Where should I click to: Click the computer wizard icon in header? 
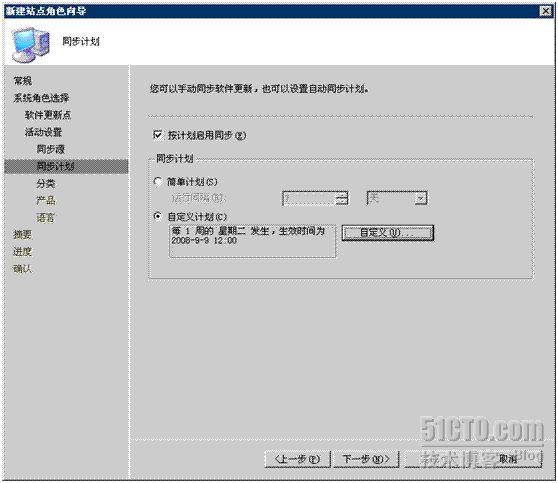coord(31,44)
